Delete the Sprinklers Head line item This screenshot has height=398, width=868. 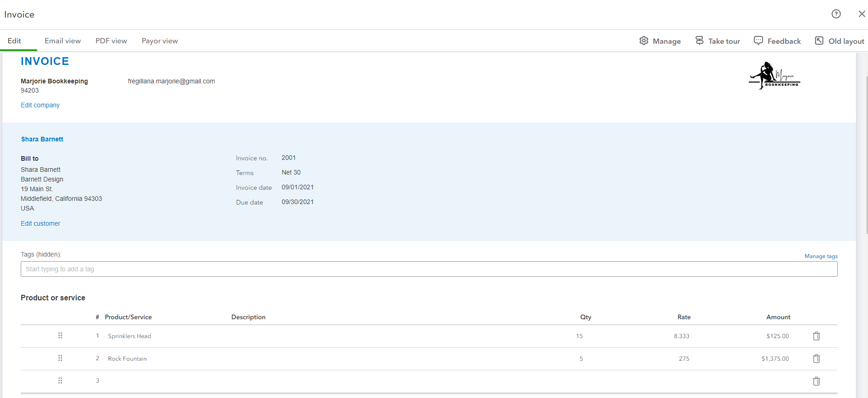pyautogui.click(x=816, y=336)
